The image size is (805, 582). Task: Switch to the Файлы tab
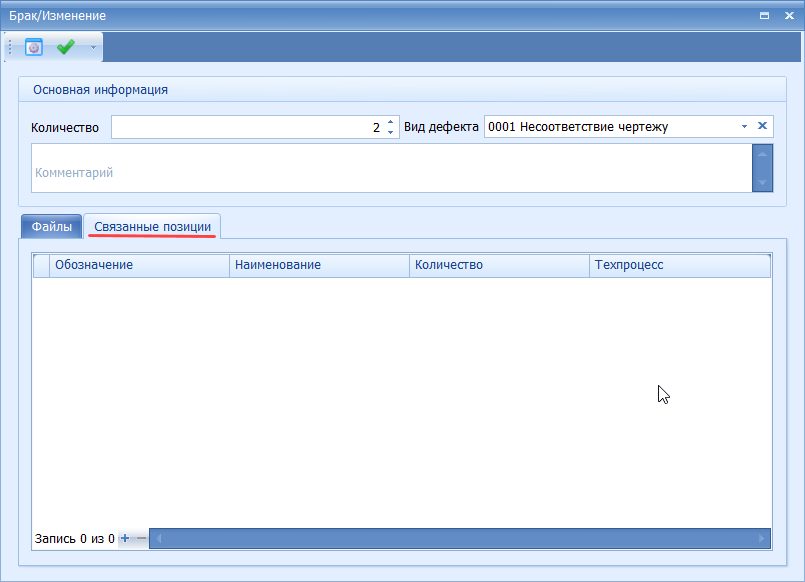[51, 227]
